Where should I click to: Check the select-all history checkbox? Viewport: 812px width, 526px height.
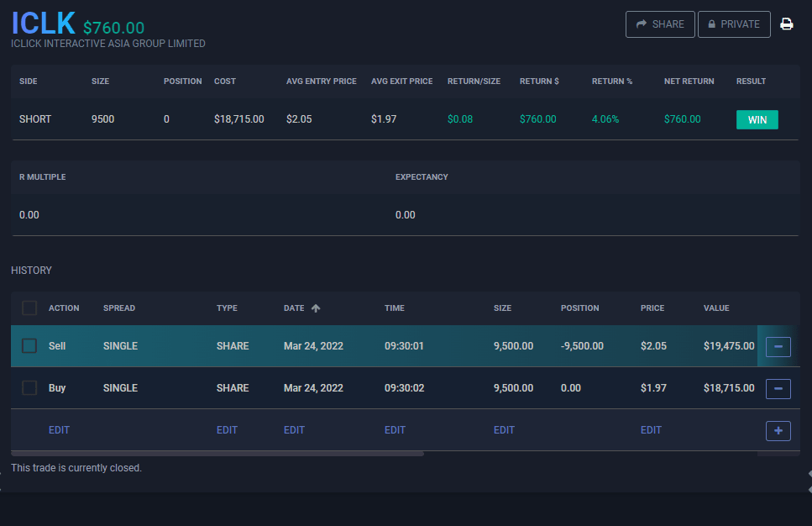click(29, 308)
